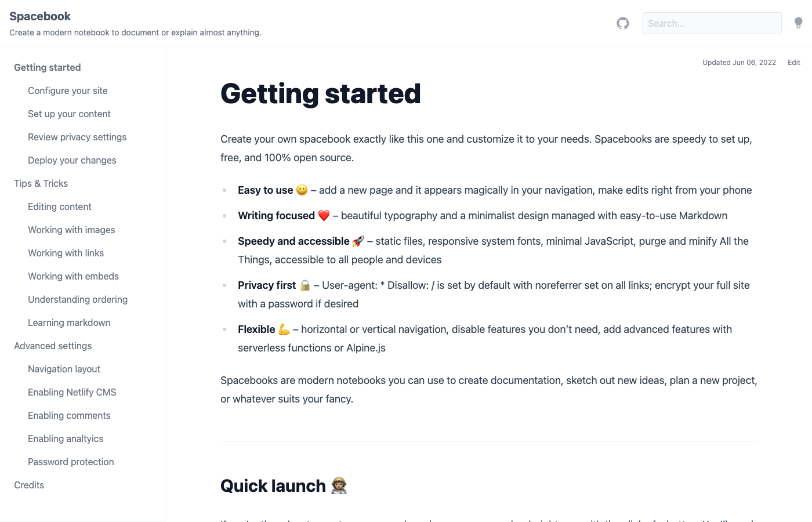812x522 pixels.
Task: Click the Spacebook site title
Action: click(39, 16)
